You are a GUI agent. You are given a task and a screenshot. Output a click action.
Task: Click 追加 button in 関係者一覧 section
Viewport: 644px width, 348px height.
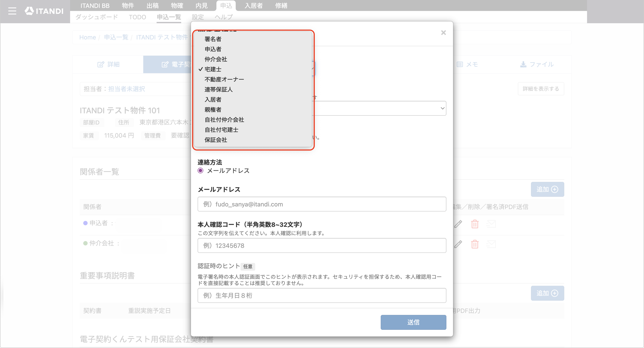click(547, 189)
